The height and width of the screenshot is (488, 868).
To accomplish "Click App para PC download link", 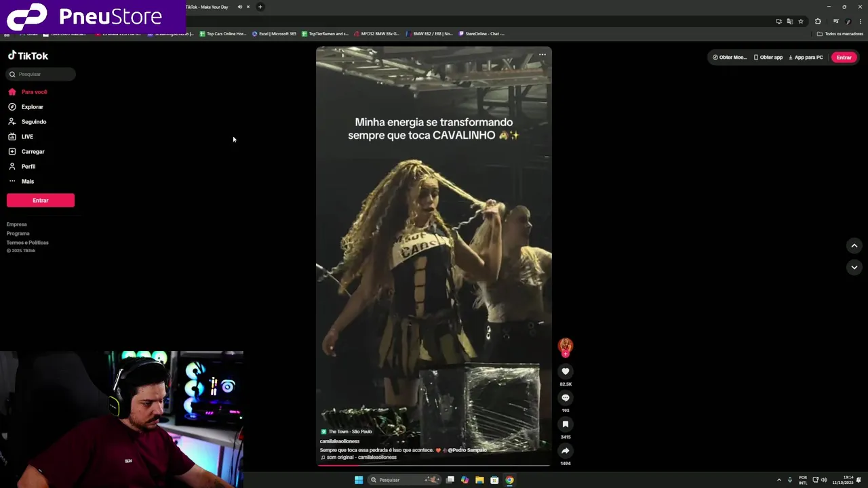I will (x=806, y=57).
